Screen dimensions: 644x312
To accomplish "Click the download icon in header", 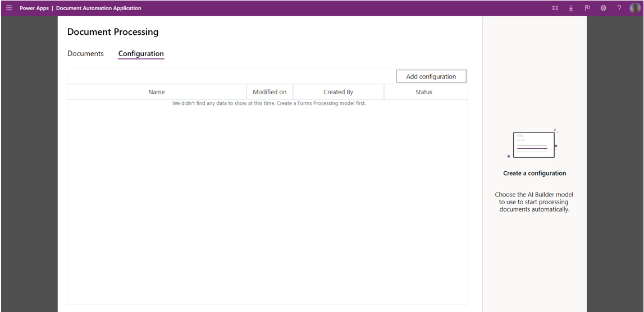I will 571,8.
